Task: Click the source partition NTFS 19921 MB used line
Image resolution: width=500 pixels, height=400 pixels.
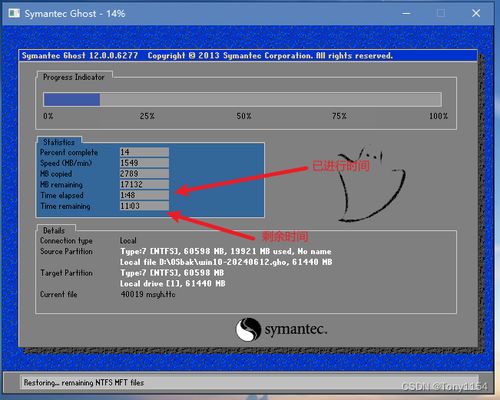Action: point(226,251)
